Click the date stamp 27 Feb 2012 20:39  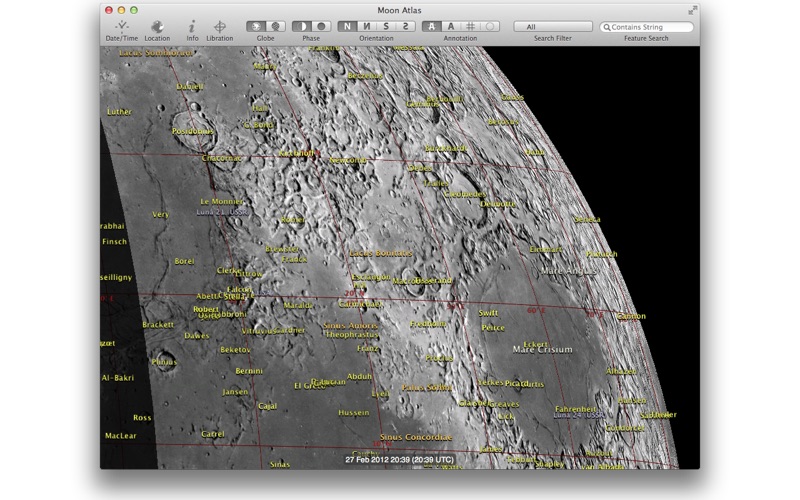point(399,460)
